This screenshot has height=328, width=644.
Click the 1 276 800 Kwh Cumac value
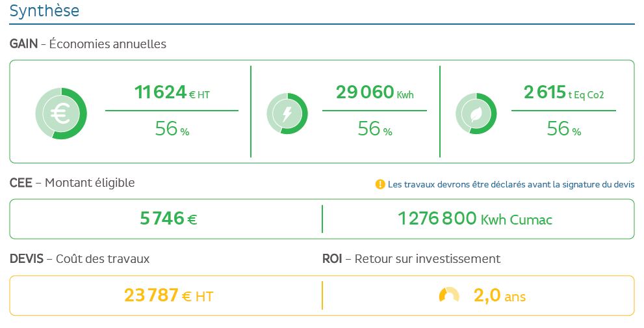474,219
